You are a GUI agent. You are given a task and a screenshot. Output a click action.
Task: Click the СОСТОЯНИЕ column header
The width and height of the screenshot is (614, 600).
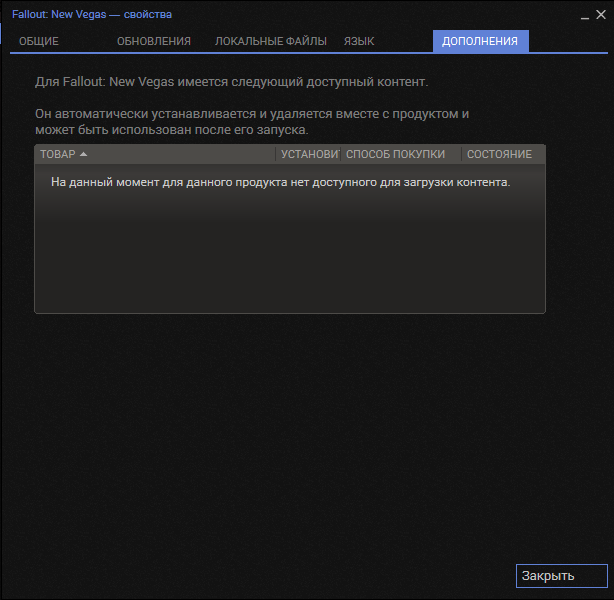click(x=503, y=154)
